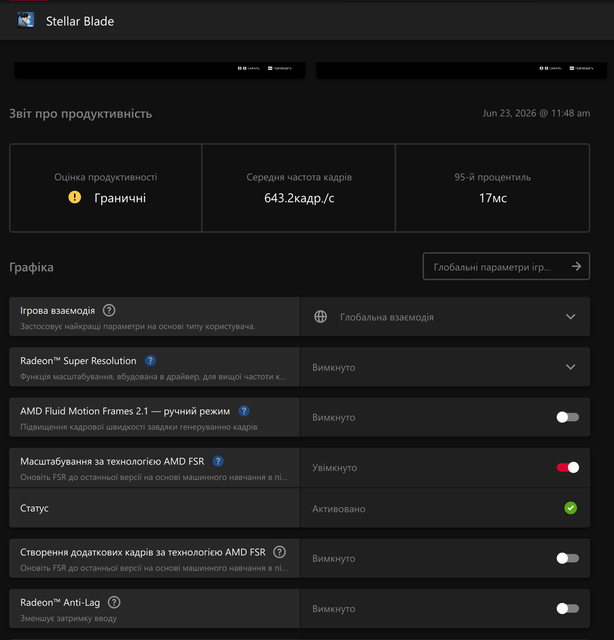
Task: Click the Jun 23, 2026 timestamp
Action: click(536, 113)
